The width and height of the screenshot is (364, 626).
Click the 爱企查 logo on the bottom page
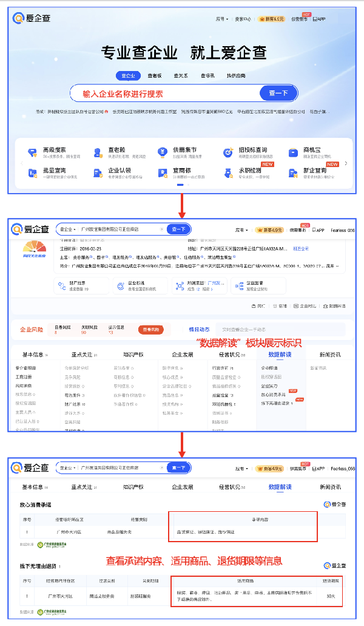point(30,468)
